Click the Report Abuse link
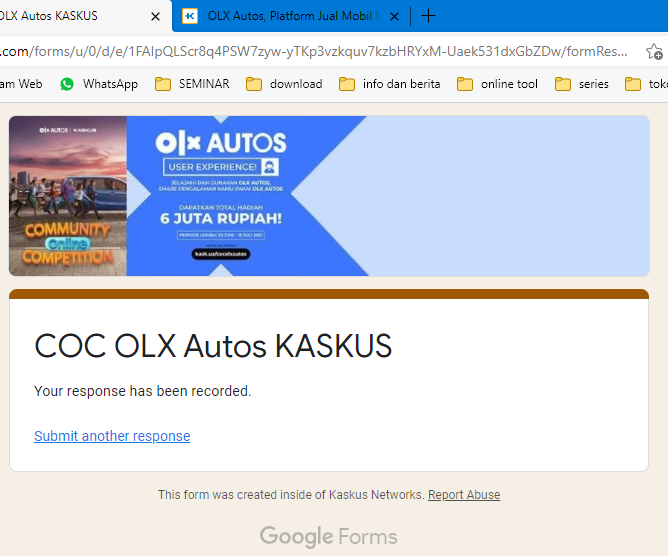The width and height of the screenshot is (668, 556). [x=464, y=495]
